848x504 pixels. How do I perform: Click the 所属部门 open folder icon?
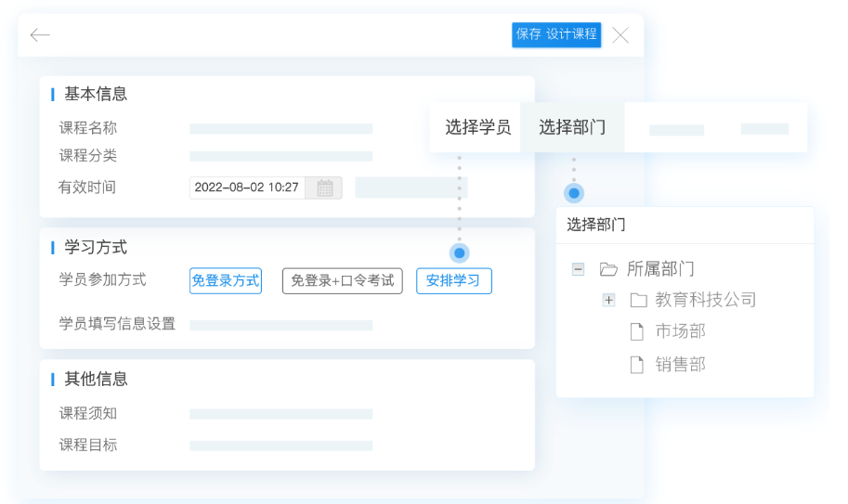(x=608, y=269)
